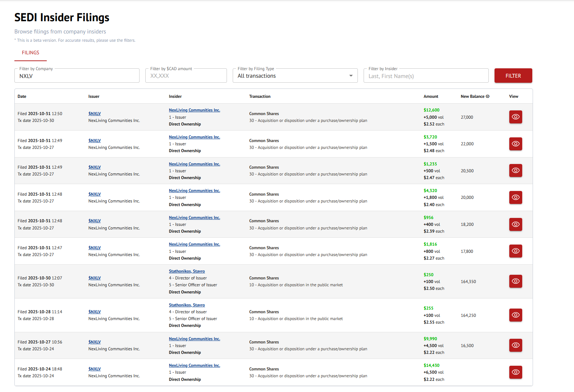The width and height of the screenshot is (574, 392).
Task: Click $NXLV ticker in the 10:36 filing row
Action: point(95,342)
